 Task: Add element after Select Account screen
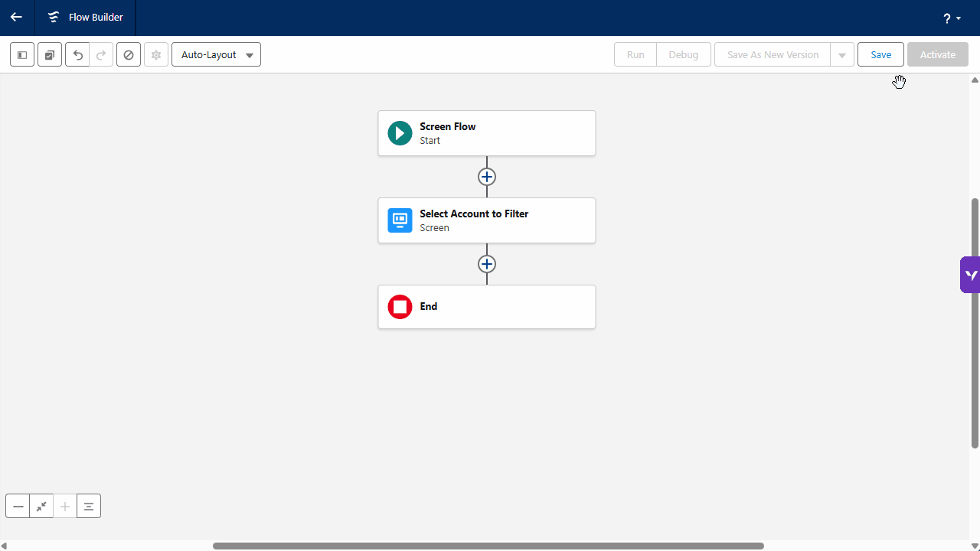[487, 264]
